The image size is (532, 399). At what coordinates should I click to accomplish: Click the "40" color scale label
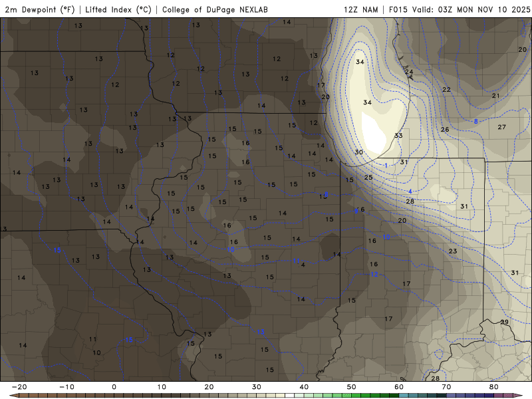coord(304,387)
